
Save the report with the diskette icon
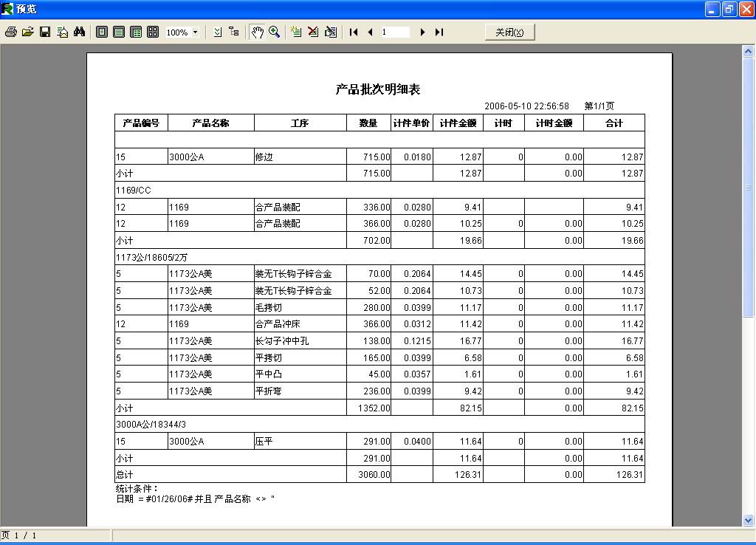click(45, 32)
